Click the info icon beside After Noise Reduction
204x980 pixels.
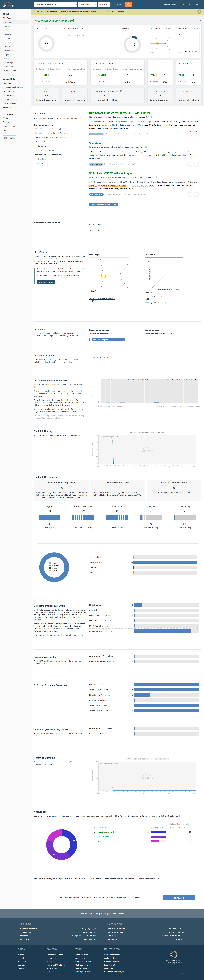click(x=121, y=91)
